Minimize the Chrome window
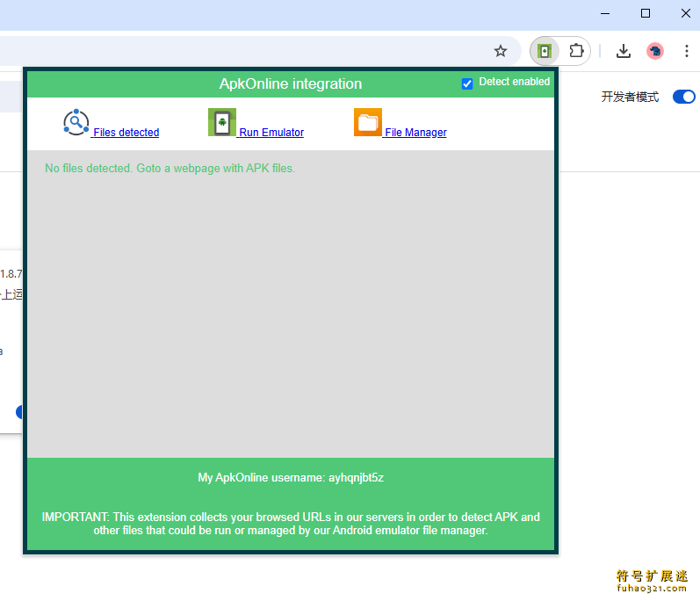700x601 pixels. point(605,13)
